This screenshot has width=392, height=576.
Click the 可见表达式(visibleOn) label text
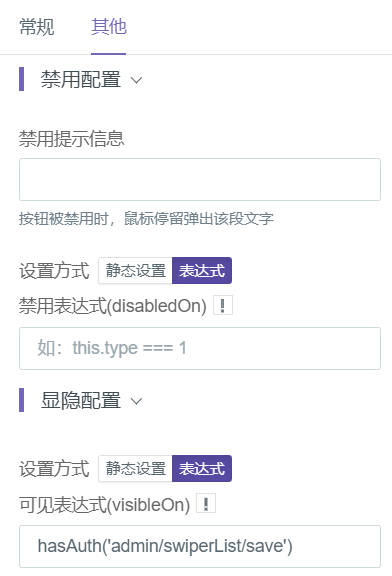pyautogui.click(x=105, y=504)
